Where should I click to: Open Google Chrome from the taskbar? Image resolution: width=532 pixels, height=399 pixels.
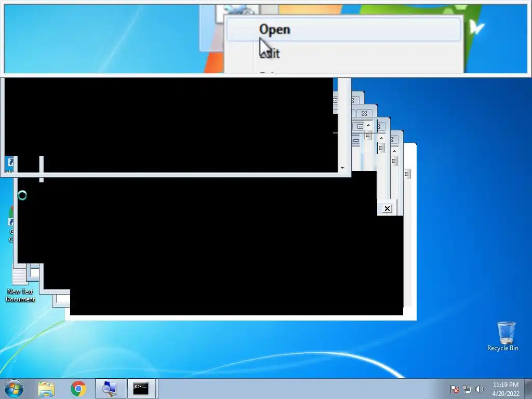[x=78, y=389]
